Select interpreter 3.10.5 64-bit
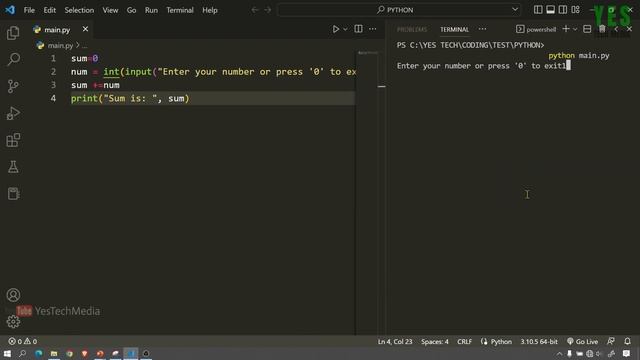Screen dimensions: 640x360 (x=539, y=342)
